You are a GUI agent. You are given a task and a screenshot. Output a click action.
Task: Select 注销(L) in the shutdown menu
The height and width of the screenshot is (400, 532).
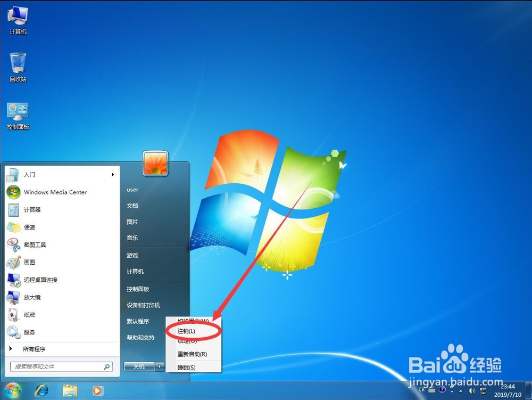click(194, 331)
